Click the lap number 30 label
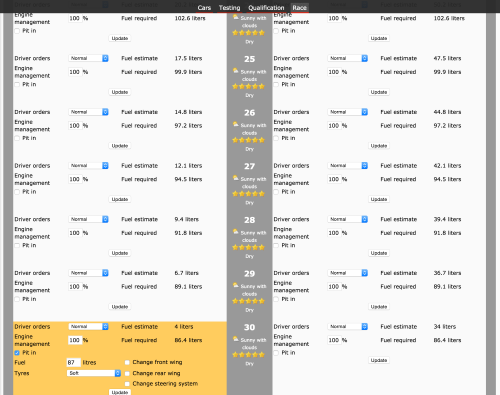This screenshot has height=395, width=500. click(x=249, y=327)
